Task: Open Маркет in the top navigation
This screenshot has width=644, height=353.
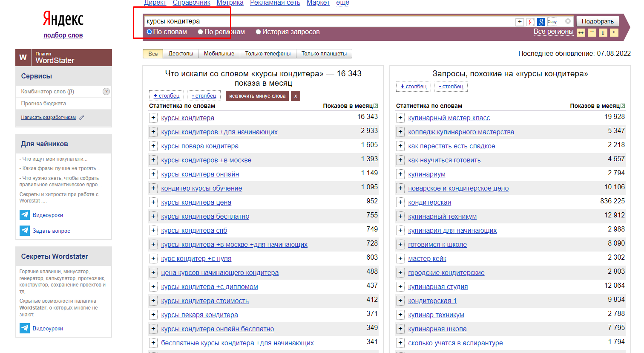Action: tap(318, 3)
